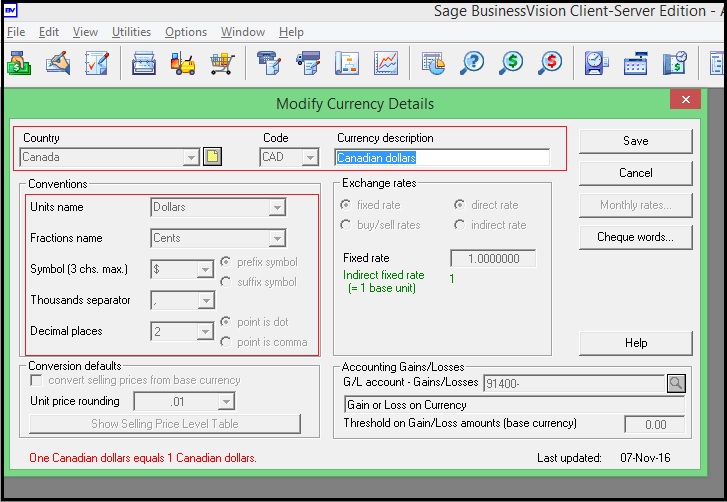Click the Cancel button
727x502 pixels.
[x=635, y=173]
